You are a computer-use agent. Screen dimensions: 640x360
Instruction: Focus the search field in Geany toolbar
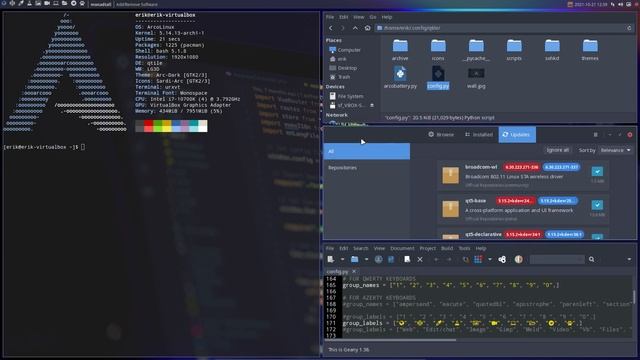557,259
